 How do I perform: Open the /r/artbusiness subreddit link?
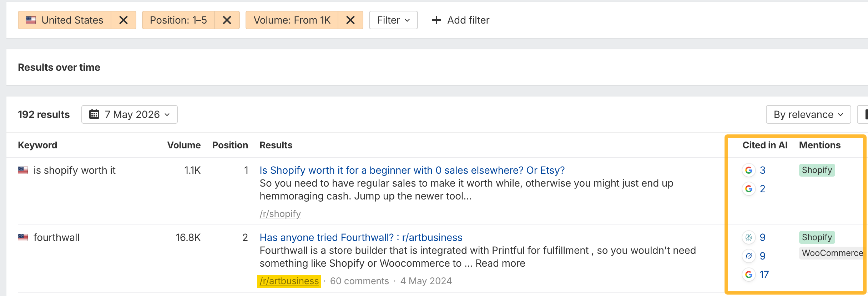click(x=289, y=281)
